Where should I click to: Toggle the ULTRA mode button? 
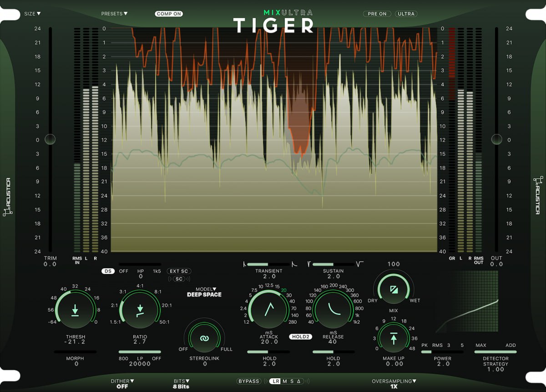click(406, 14)
